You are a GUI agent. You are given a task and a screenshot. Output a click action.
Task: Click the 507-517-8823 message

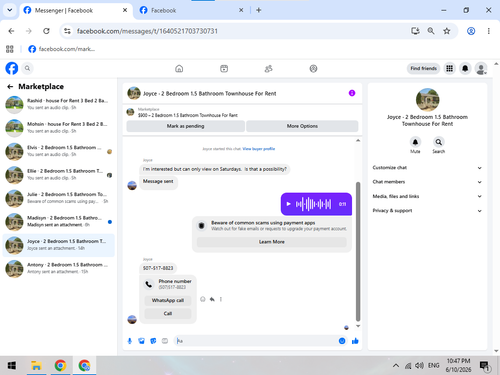(x=158, y=268)
